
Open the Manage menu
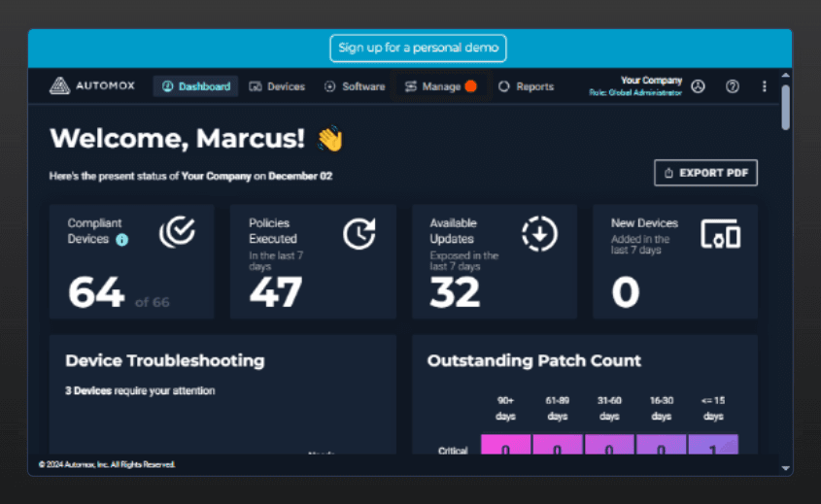coord(440,86)
